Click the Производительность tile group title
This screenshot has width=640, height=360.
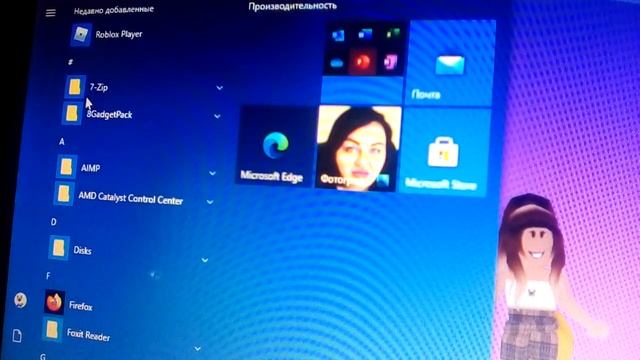point(293,6)
